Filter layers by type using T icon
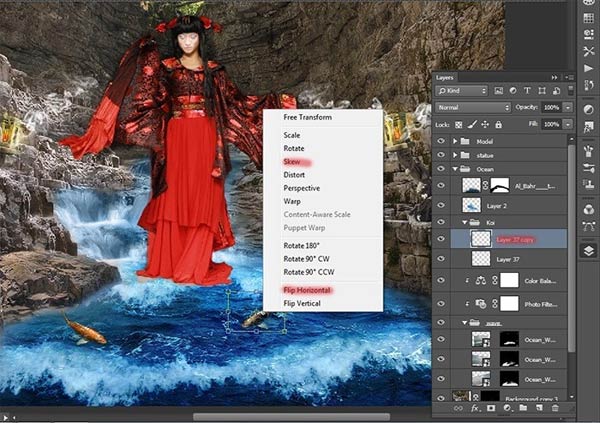Screen dimensions: 600x423 tap(527, 91)
